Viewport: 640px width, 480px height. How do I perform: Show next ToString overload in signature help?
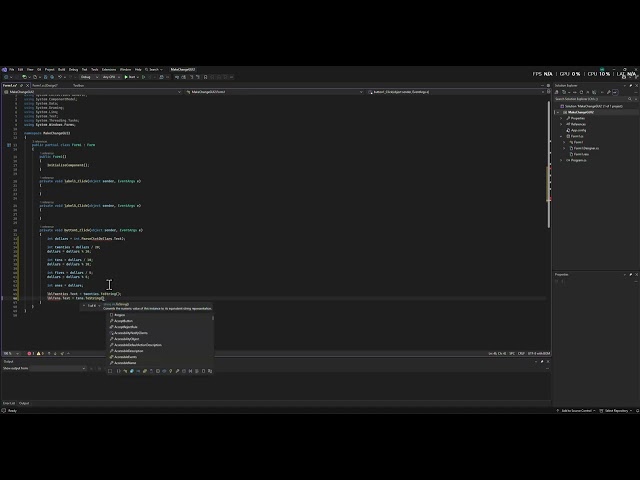pos(99,306)
